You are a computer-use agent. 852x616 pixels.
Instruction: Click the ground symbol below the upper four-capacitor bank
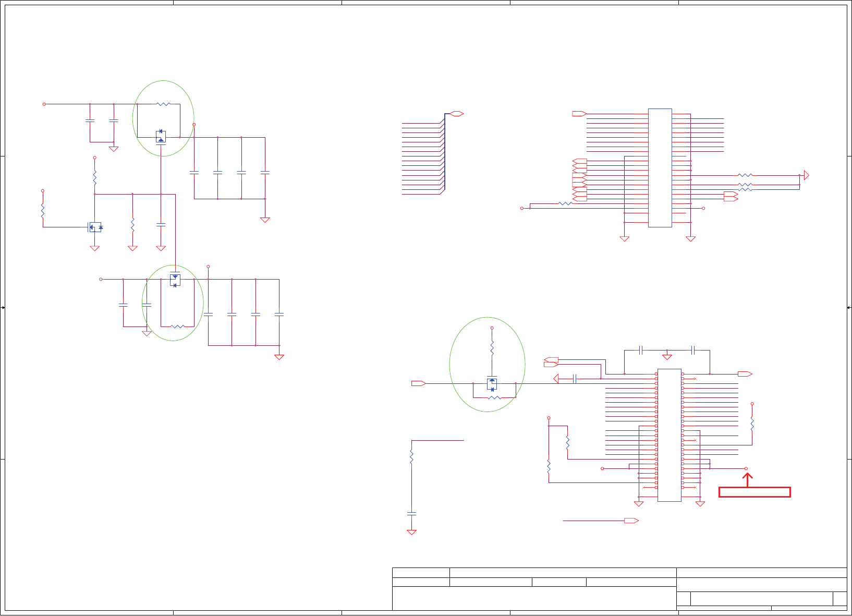click(265, 220)
